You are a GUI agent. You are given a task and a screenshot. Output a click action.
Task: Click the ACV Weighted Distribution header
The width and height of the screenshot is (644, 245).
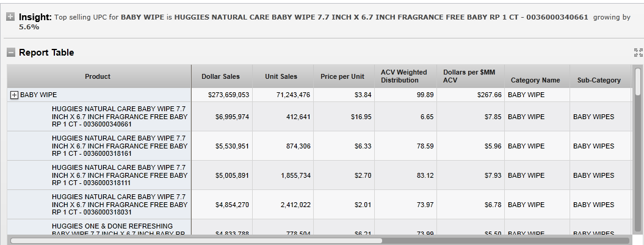[404, 76]
